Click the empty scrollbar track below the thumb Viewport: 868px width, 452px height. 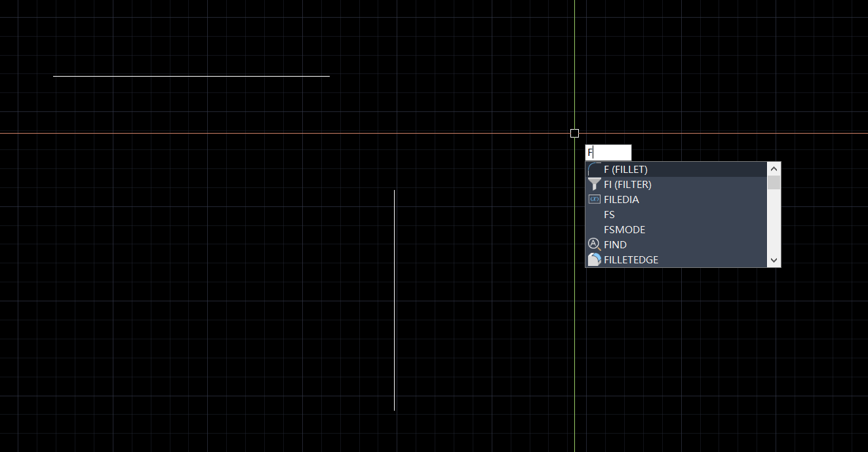pos(774,223)
